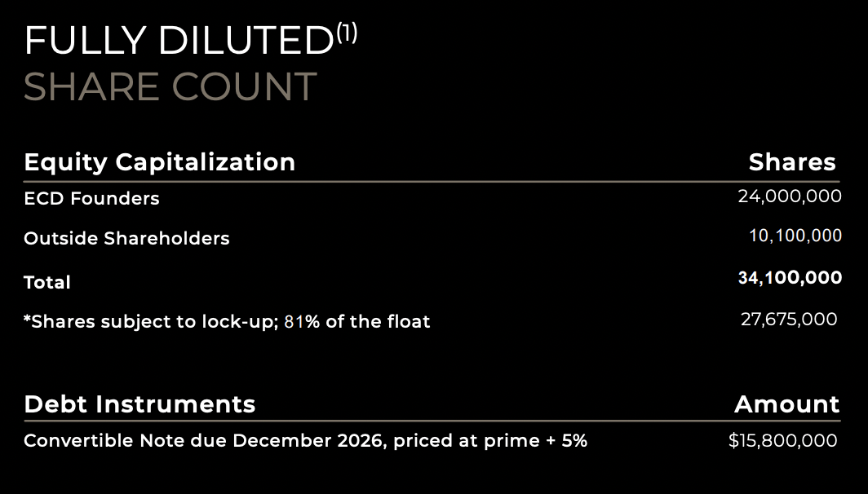Click the 27,675,000 lock-up shares value

coord(788,320)
